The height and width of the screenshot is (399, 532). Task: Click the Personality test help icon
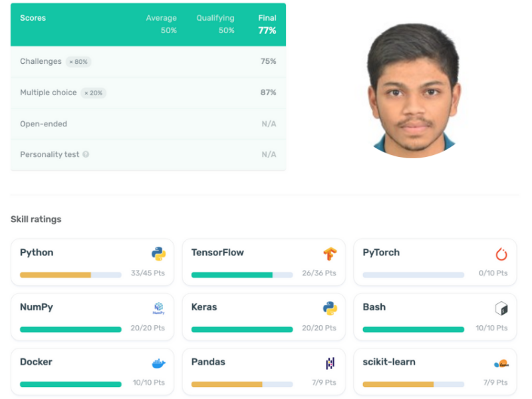[x=86, y=154]
